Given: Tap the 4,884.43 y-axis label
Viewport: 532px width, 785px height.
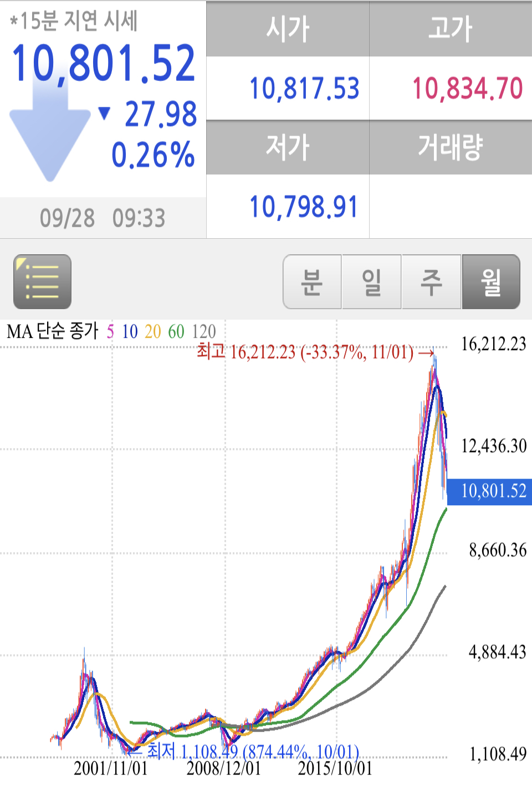Looking at the screenshot, I should (498, 652).
